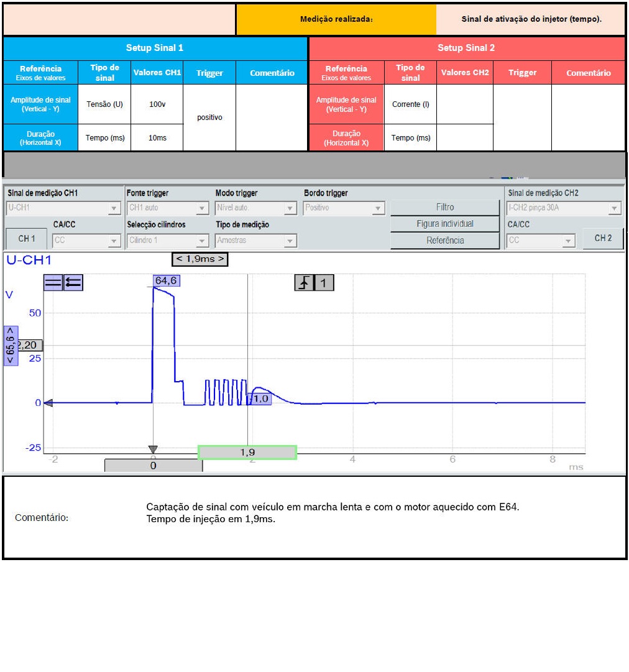Toggle the CH 2 channel button

tap(603, 239)
